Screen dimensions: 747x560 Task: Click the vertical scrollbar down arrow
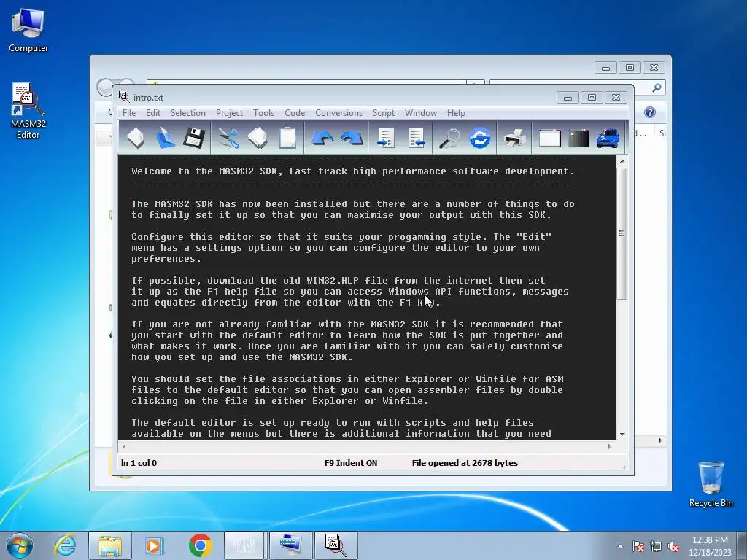622,435
